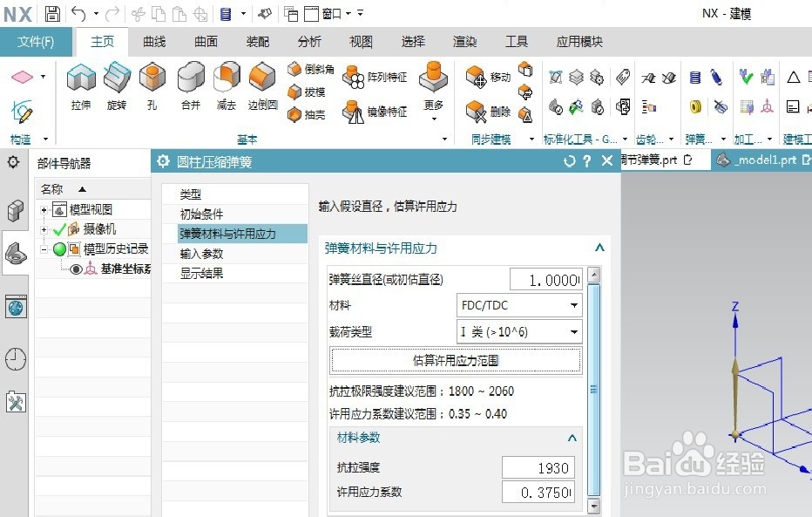Click the sketch icon in Construct group

22,112
